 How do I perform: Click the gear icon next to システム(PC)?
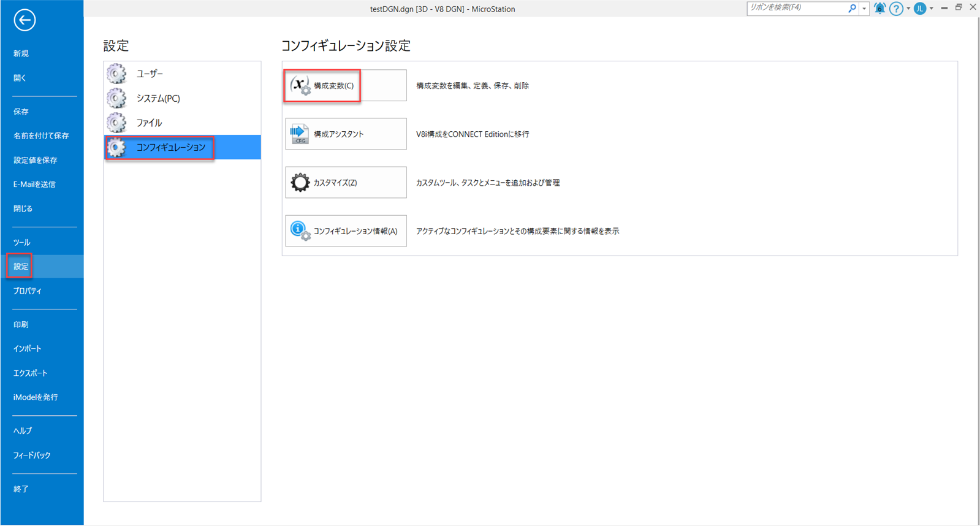116,98
